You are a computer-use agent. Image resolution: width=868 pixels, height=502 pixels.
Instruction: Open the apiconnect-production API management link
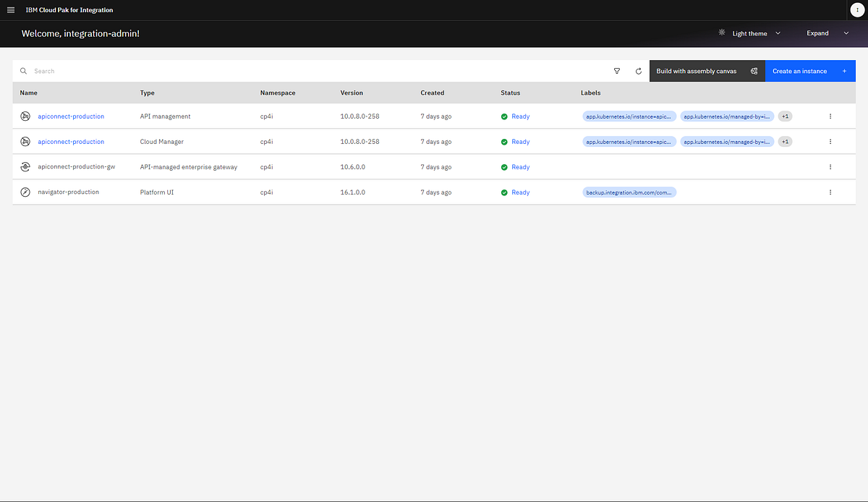coord(70,116)
